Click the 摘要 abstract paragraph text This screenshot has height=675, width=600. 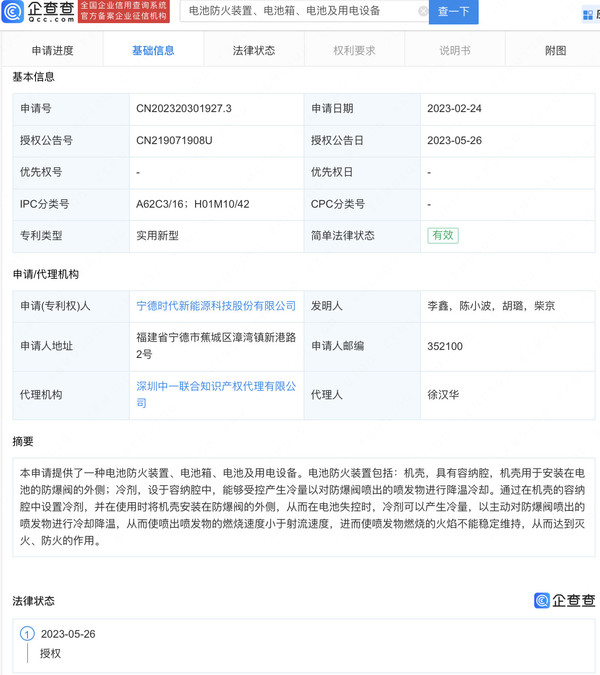pos(302,507)
